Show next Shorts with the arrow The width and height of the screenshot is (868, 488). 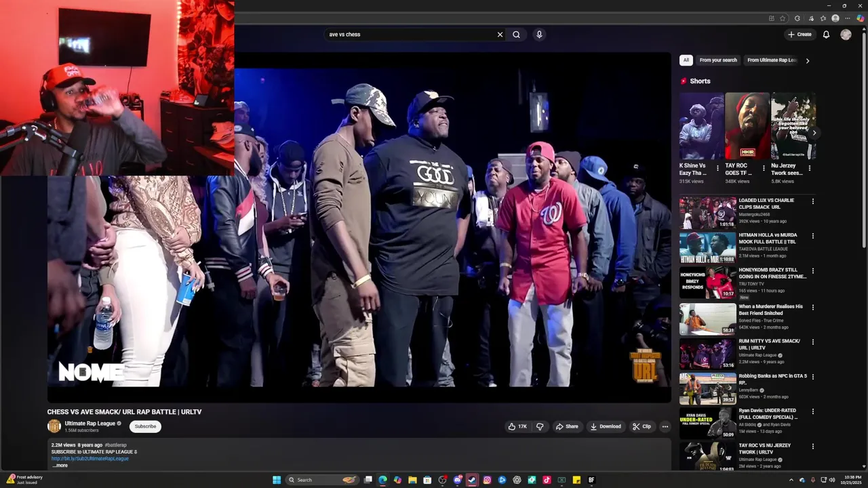(x=814, y=133)
